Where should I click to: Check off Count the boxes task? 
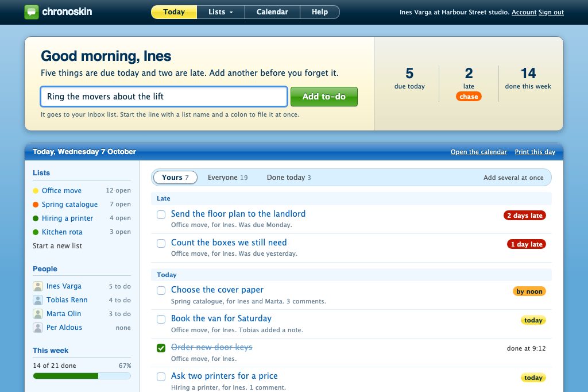[161, 243]
